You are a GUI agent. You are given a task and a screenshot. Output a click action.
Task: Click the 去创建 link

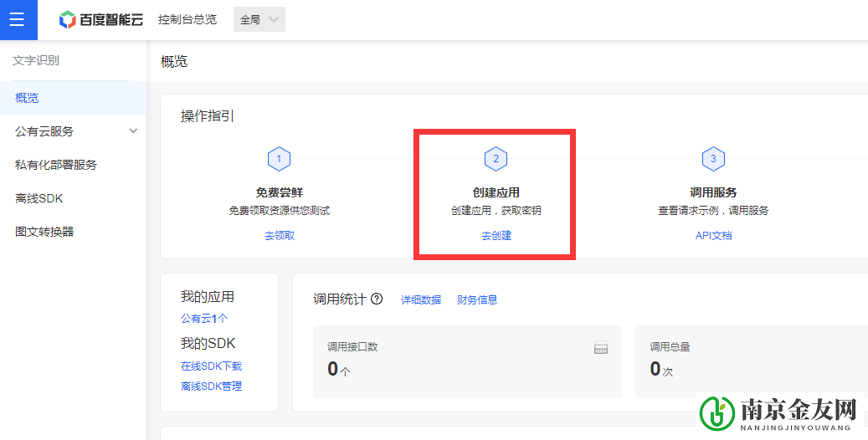pos(496,236)
